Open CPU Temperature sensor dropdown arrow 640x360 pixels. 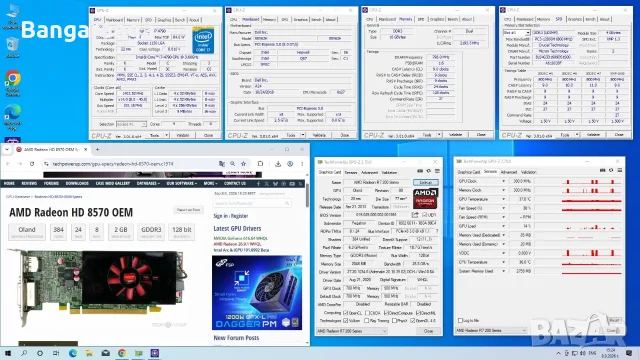click(x=503, y=262)
